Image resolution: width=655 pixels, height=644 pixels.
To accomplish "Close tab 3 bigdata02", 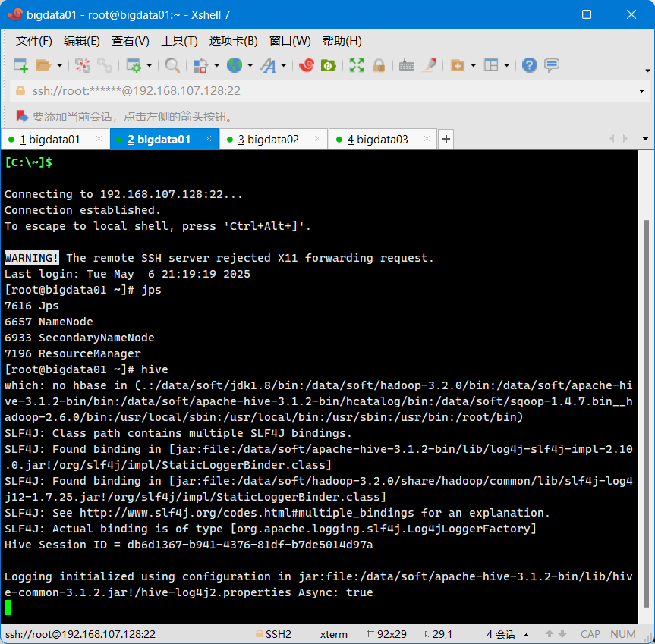I will (x=317, y=139).
